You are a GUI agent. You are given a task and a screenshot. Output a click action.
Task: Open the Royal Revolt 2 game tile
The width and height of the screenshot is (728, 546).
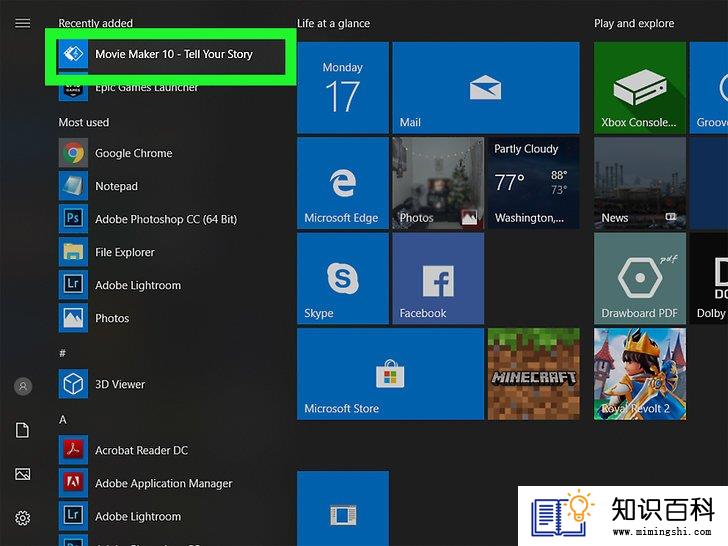[639, 374]
